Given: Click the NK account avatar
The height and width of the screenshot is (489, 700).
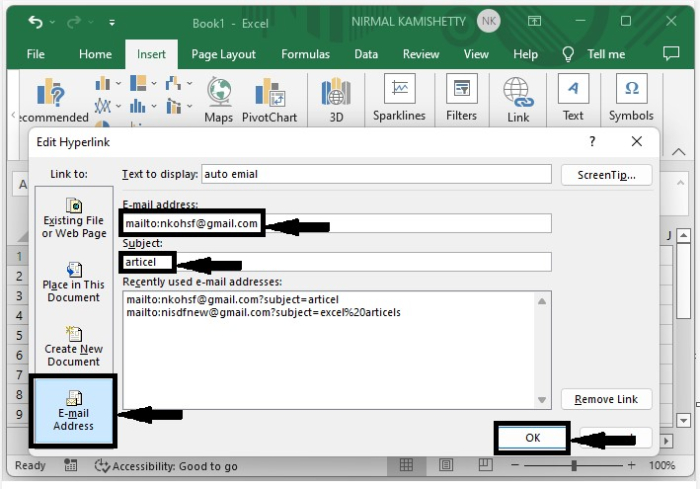Looking at the screenshot, I should [488, 21].
